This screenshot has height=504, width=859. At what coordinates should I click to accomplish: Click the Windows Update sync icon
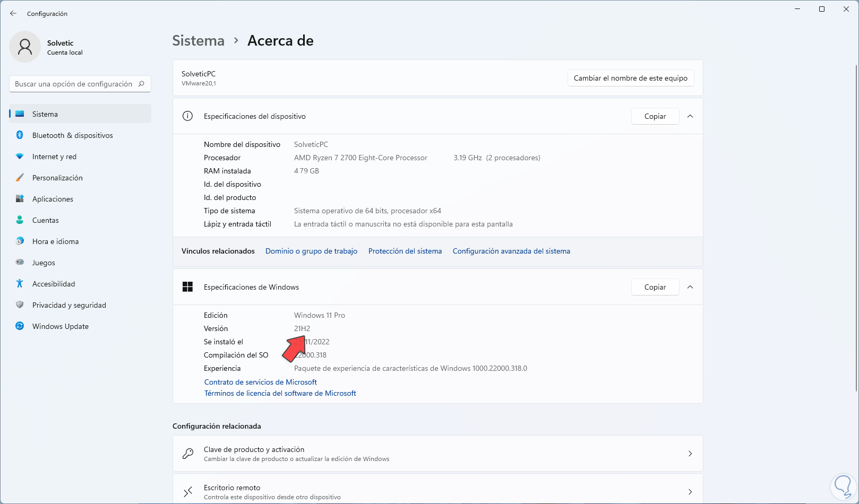click(x=20, y=326)
